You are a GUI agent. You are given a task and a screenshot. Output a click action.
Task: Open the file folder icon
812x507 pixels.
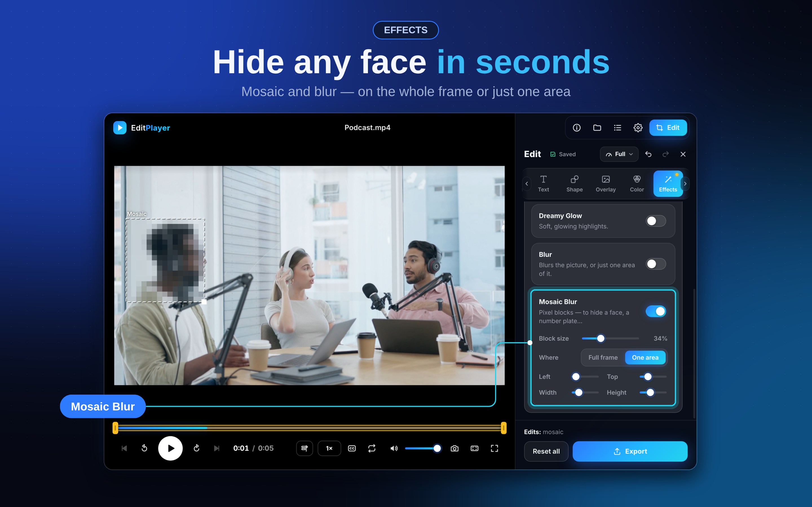(597, 128)
